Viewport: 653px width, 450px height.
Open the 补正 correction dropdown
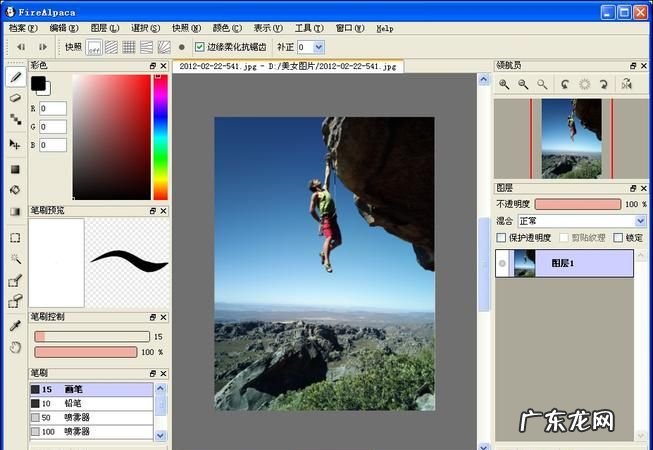[x=318, y=47]
